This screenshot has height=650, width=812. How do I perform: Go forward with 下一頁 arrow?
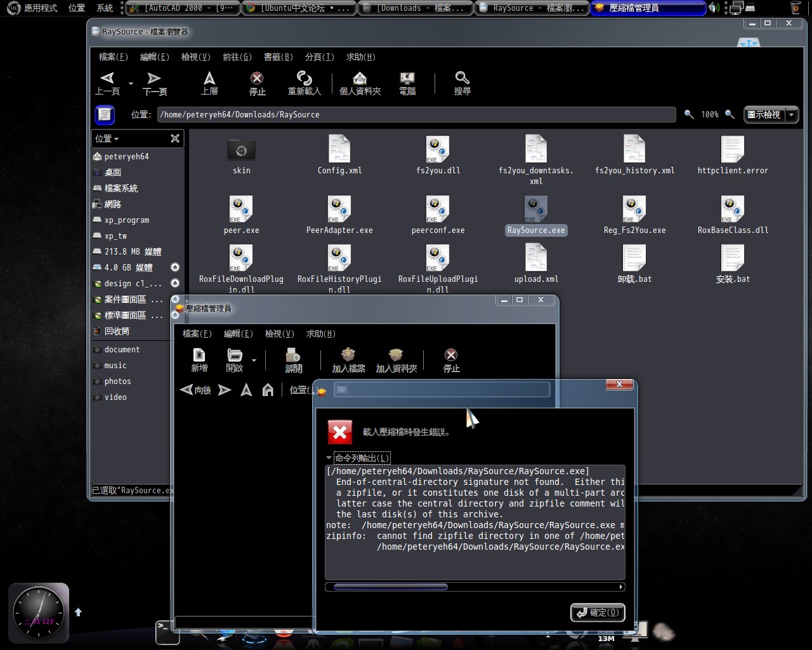154,83
